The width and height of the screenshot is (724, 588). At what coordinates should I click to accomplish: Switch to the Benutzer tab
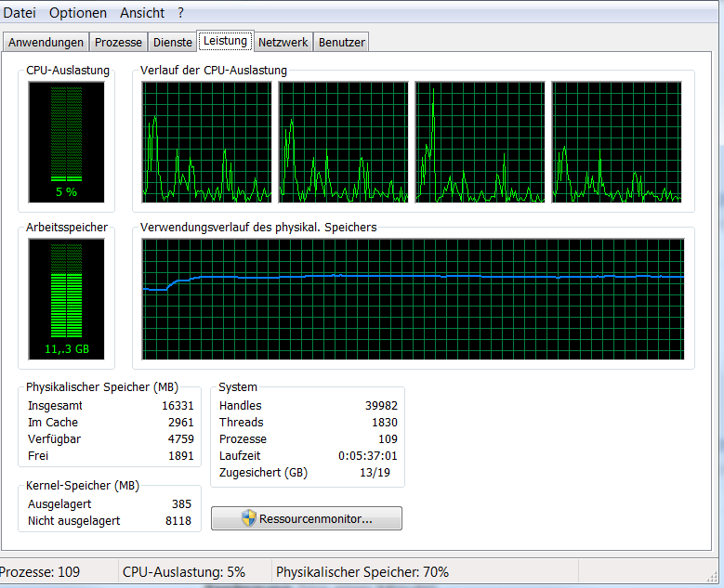[x=342, y=43]
